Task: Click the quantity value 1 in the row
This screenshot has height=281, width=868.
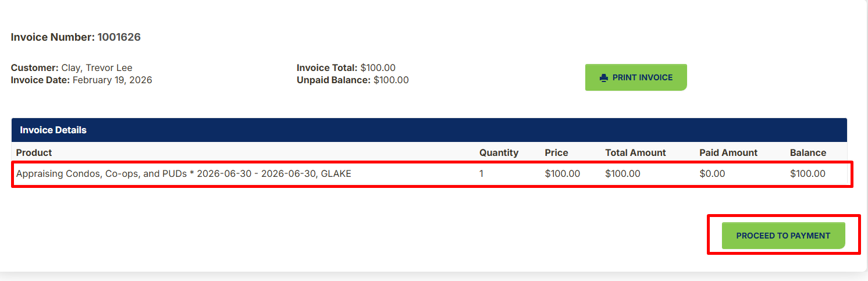Action: coord(482,173)
